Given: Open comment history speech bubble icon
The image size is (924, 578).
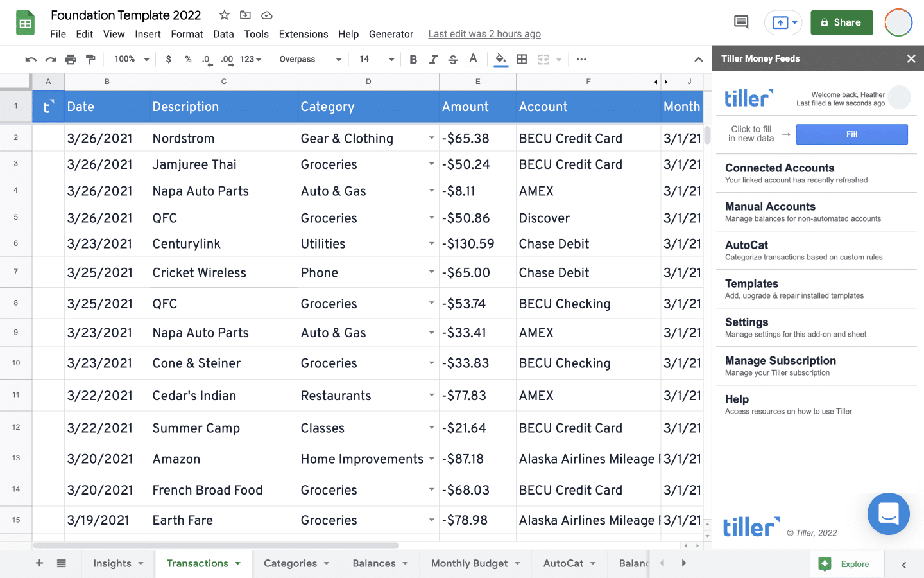Looking at the screenshot, I should [x=740, y=22].
